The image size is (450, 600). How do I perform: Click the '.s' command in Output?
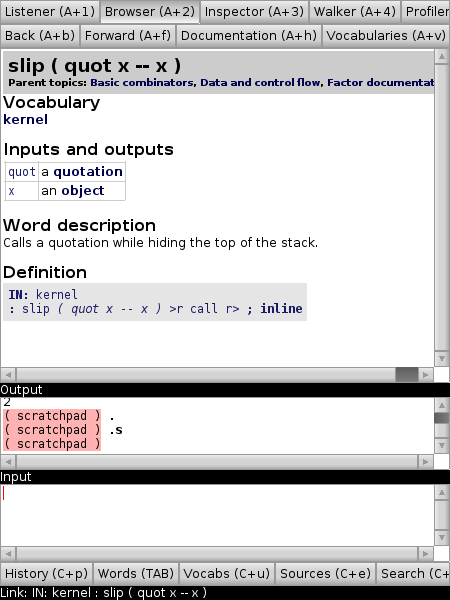tap(116, 430)
